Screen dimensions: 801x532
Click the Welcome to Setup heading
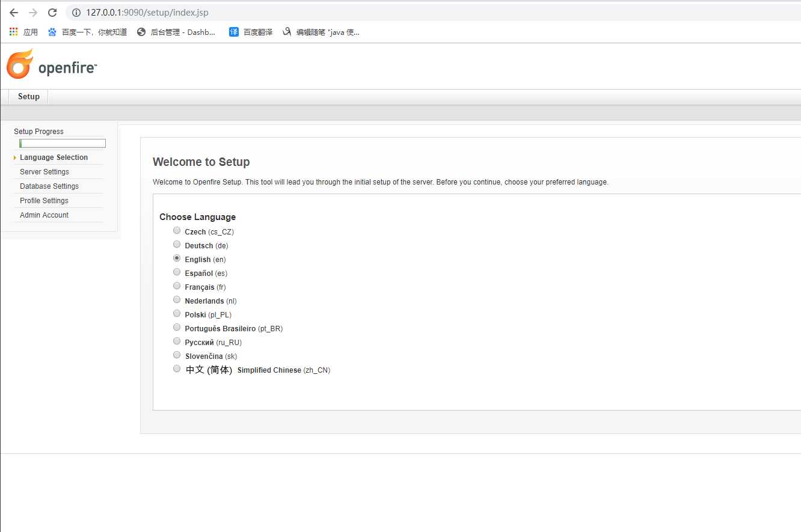(201, 162)
